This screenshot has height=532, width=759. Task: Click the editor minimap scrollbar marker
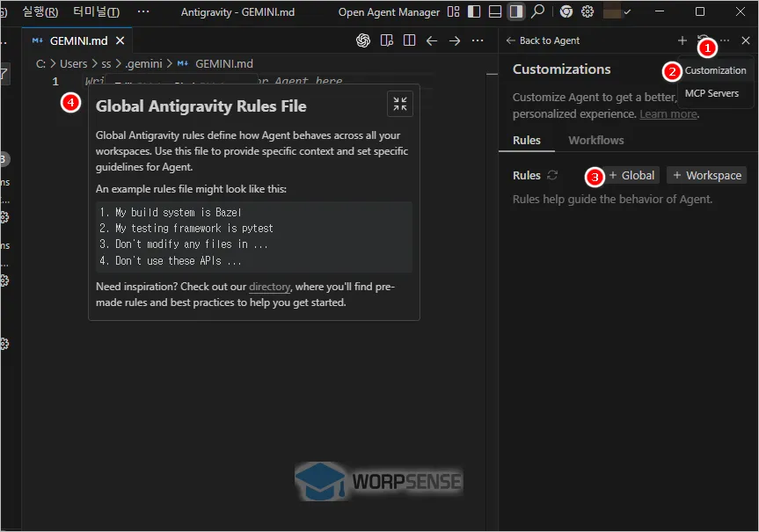[492, 74]
